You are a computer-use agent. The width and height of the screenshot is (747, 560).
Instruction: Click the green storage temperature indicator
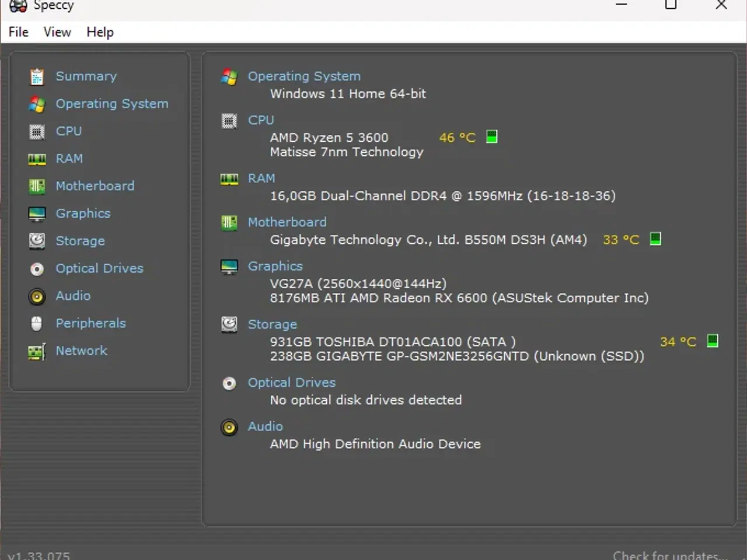(713, 341)
